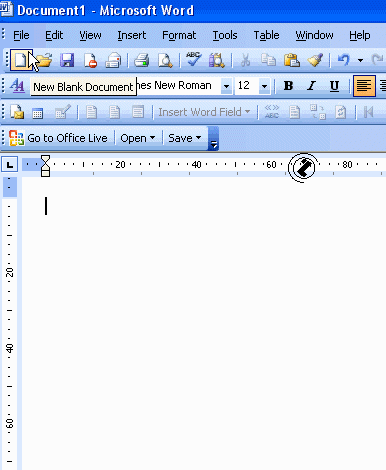Click the font size 12 field
This screenshot has height=470, width=386.
tap(247, 86)
